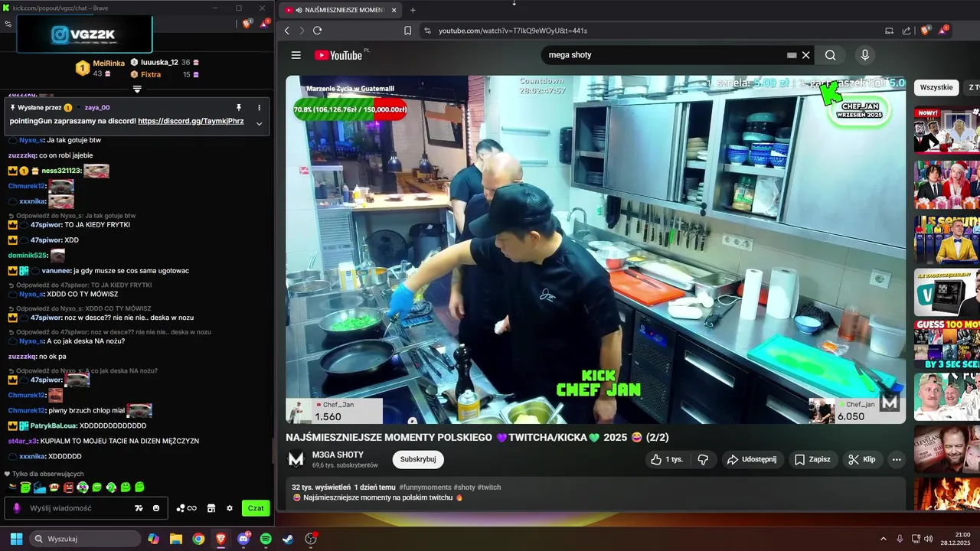The width and height of the screenshot is (980, 551).
Task: Open the Windows Start menu
Action: [x=16, y=539]
